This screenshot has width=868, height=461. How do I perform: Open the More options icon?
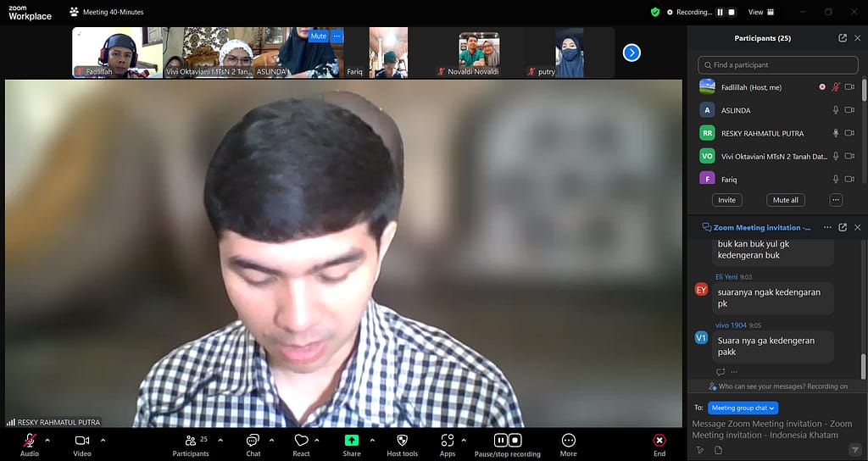pos(569,441)
